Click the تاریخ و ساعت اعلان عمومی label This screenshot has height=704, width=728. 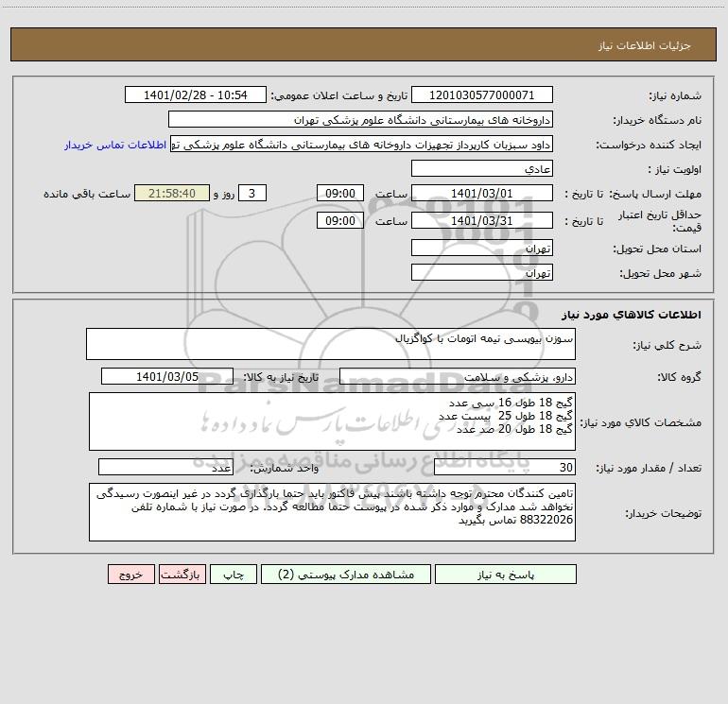339,95
